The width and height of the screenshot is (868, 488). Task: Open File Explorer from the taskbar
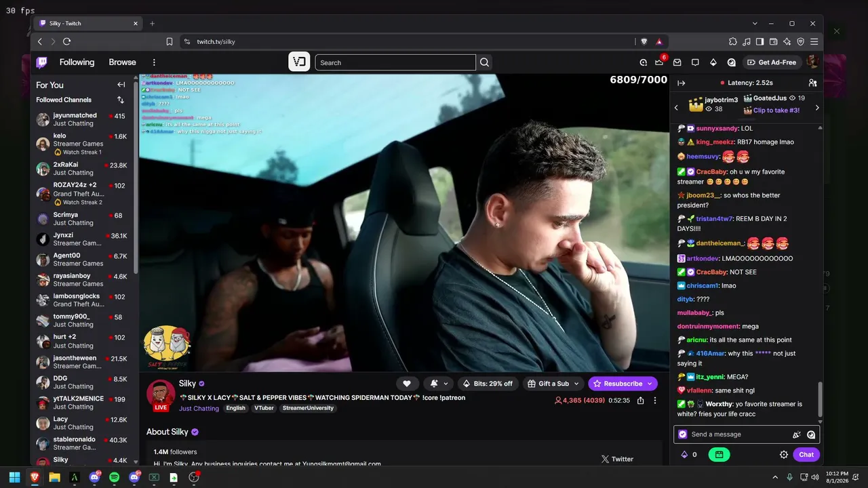[54, 477]
